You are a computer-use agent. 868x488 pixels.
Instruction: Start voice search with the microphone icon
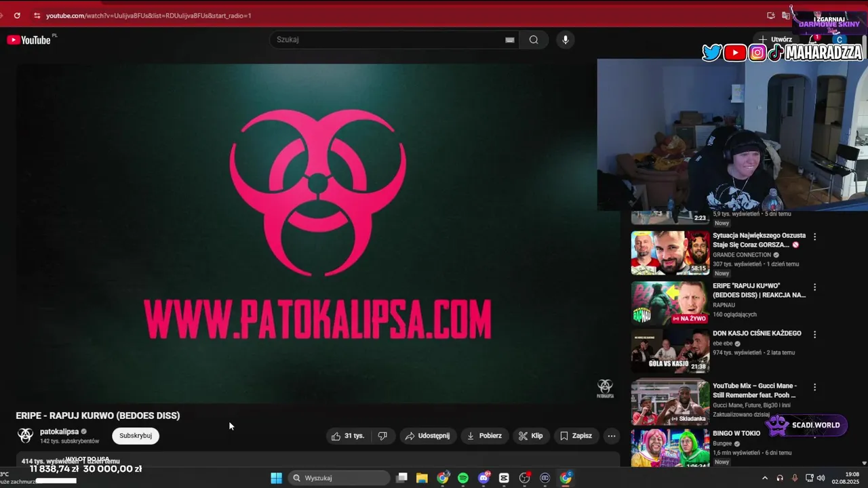pyautogui.click(x=566, y=40)
